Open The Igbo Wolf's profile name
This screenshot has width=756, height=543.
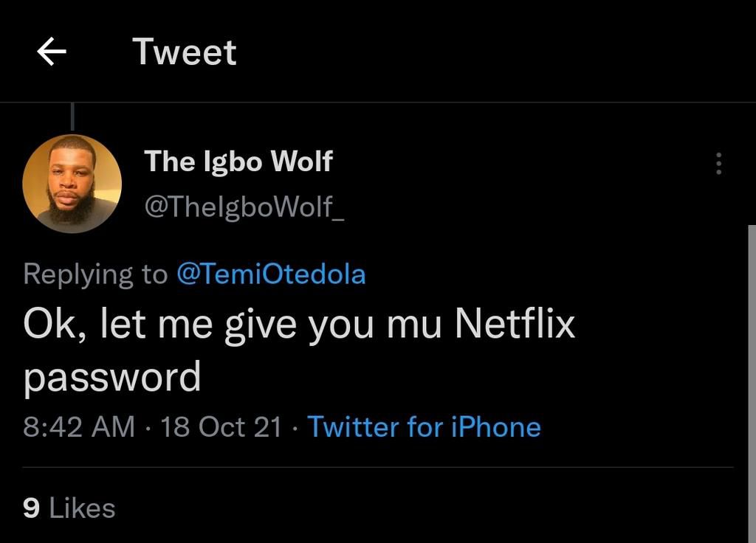coord(238,161)
